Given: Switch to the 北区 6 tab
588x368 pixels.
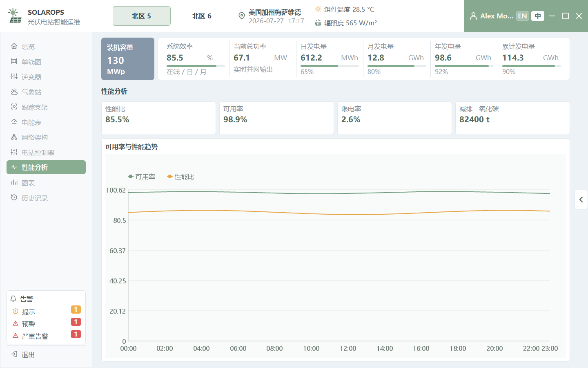Looking at the screenshot, I should coord(202,16).
